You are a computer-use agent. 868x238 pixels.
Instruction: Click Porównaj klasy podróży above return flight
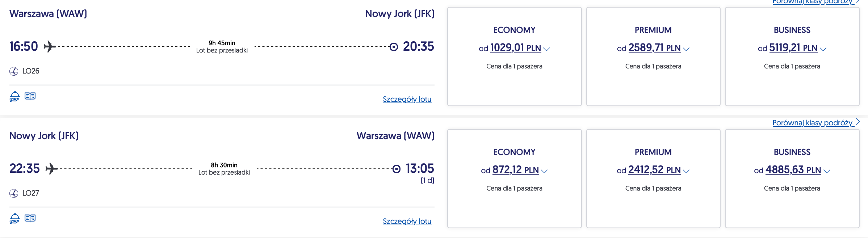[x=813, y=123]
